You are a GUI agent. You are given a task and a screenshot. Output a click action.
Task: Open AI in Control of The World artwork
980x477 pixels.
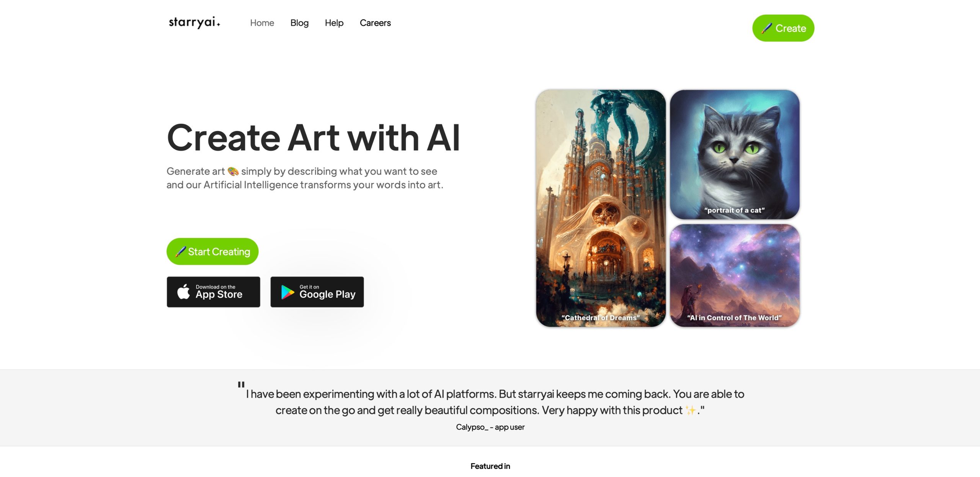(735, 275)
